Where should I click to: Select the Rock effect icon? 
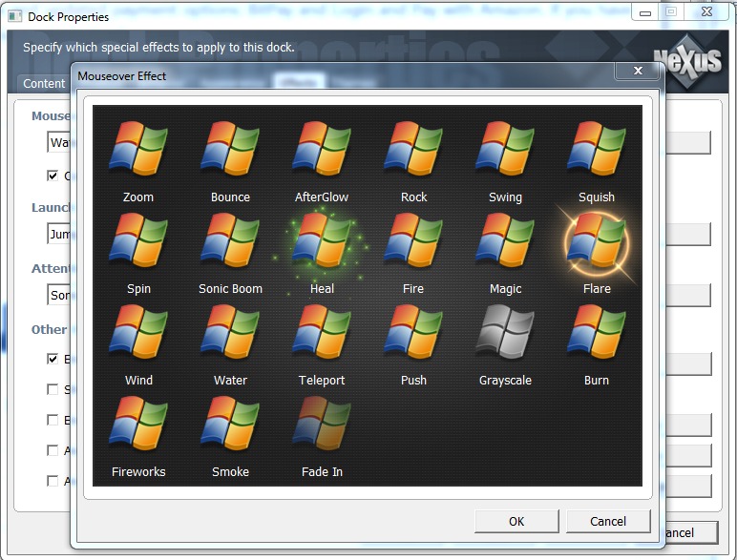click(x=413, y=149)
